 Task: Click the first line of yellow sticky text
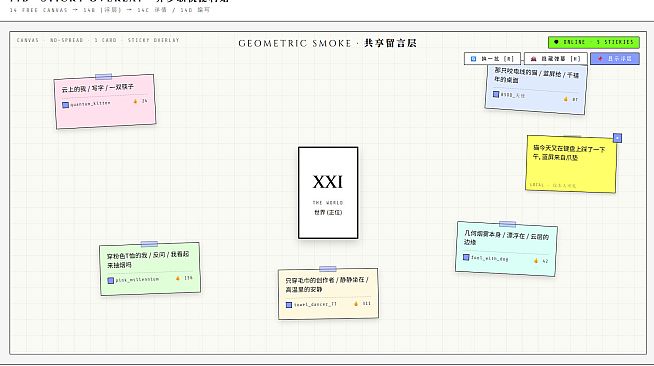pyautogui.click(x=569, y=148)
